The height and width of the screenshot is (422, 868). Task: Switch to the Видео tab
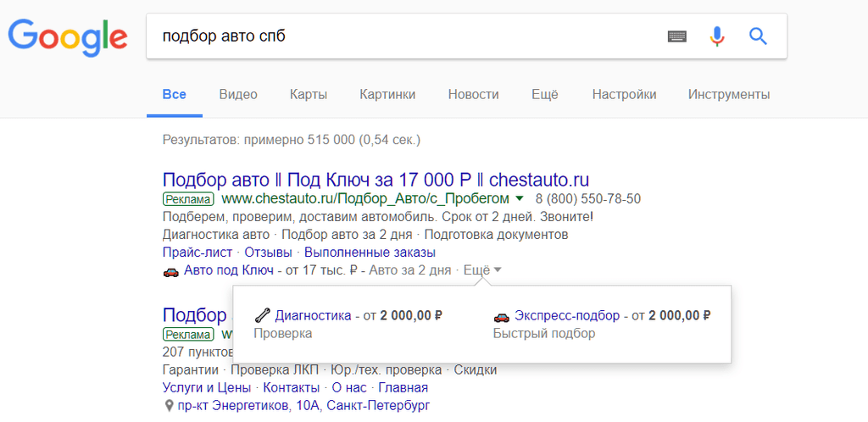click(238, 95)
